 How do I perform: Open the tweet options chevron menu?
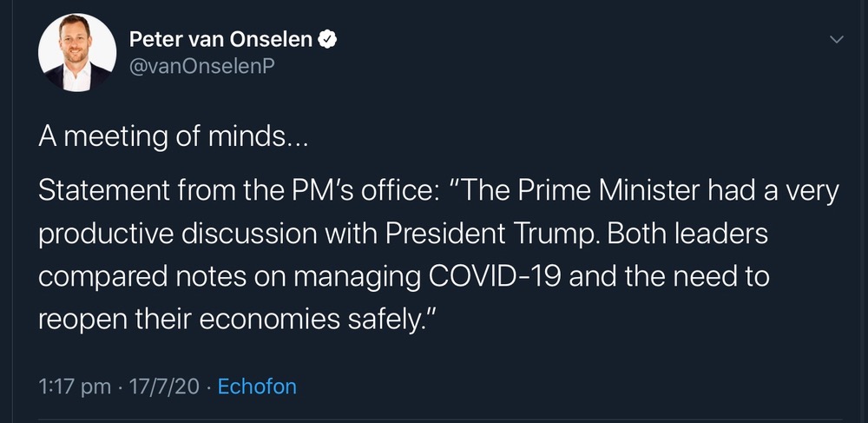click(x=837, y=40)
